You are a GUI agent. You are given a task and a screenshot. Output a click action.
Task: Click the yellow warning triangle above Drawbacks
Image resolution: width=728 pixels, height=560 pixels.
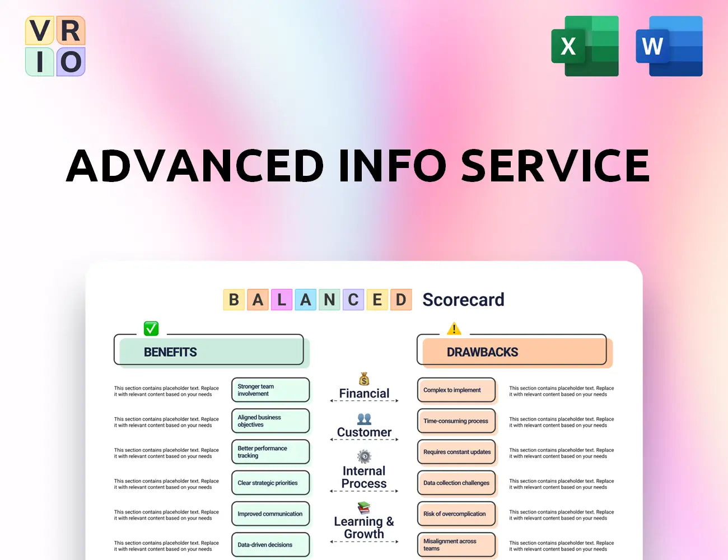[454, 329]
